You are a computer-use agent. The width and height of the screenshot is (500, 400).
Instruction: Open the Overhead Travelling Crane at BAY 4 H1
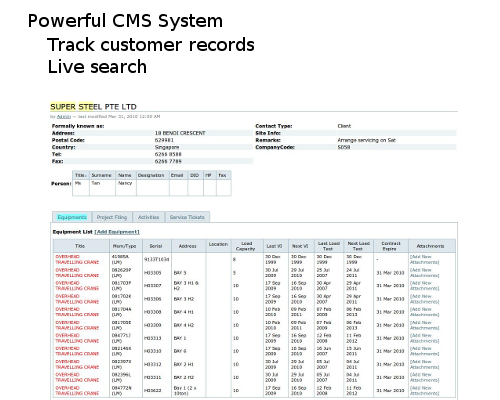77,312
